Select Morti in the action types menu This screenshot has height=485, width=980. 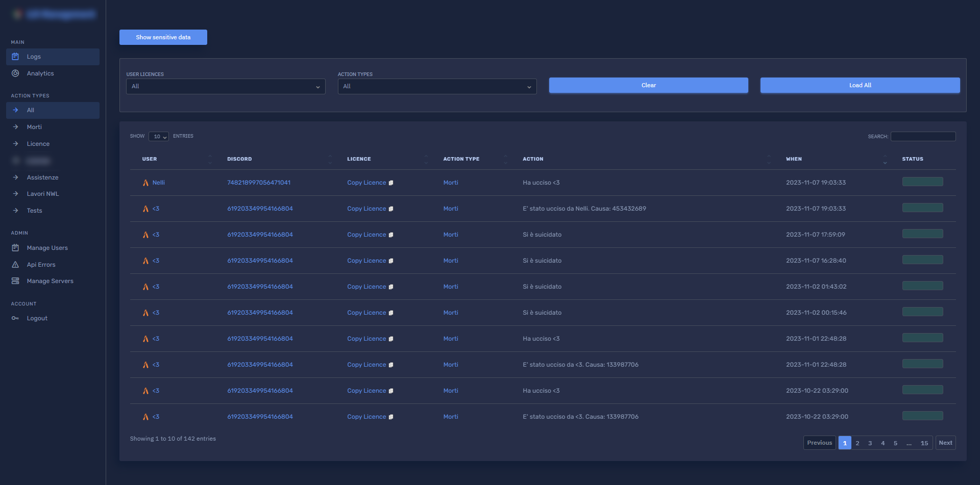(x=34, y=127)
